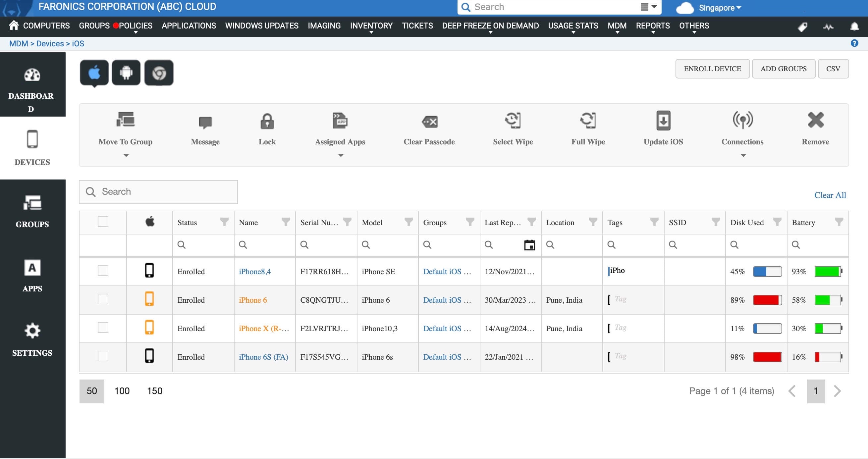Click the Full Wipe action

[x=588, y=129]
